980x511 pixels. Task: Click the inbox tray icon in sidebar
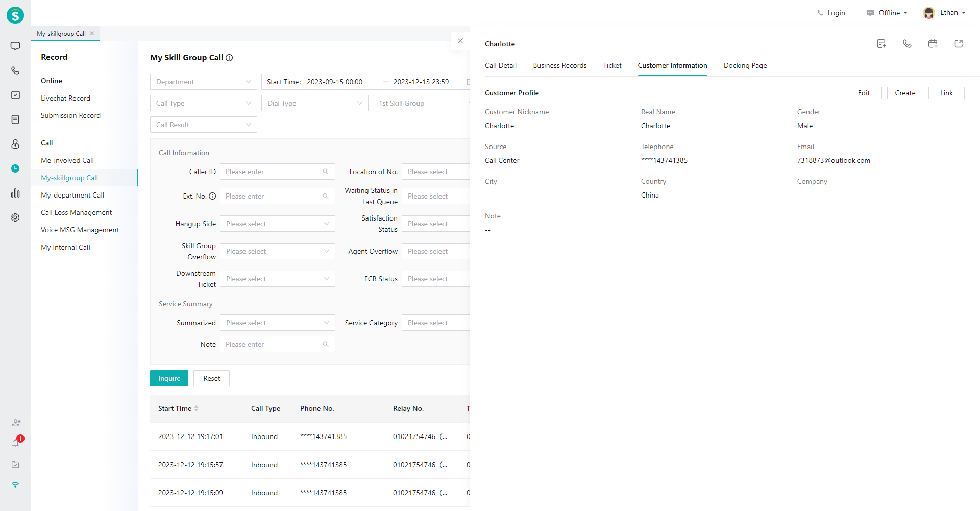15,465
